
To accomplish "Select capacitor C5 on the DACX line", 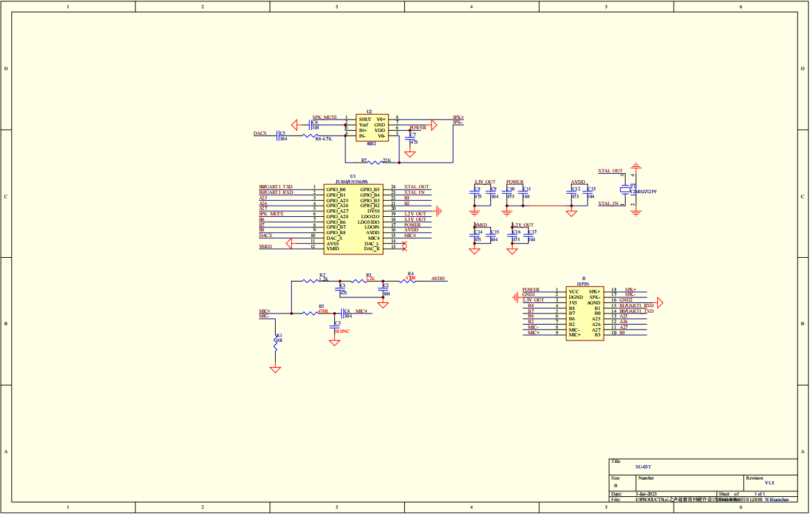I will (x=278, y=136).
